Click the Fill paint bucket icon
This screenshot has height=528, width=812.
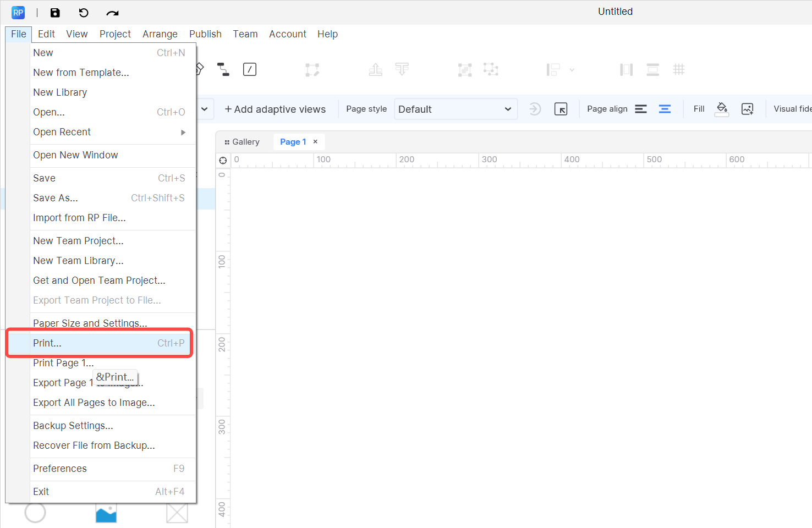click(722, 109)
